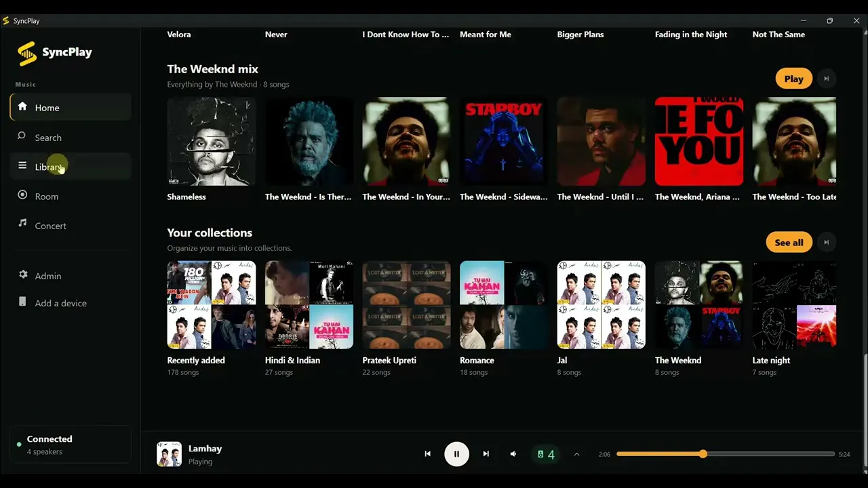The image size is (868, 488).
Task: Click the Not The Same song title
Action: [778, 35]
